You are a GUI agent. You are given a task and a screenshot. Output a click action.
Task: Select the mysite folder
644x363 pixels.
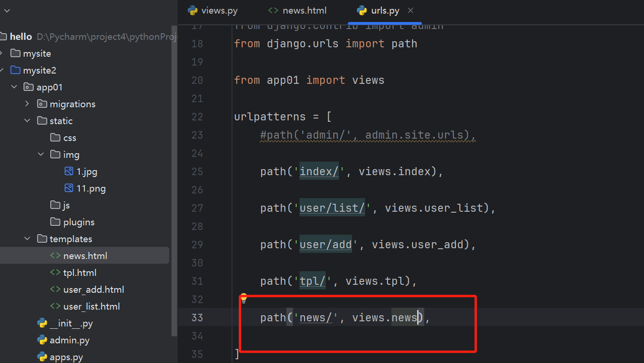tap(37, 53)
